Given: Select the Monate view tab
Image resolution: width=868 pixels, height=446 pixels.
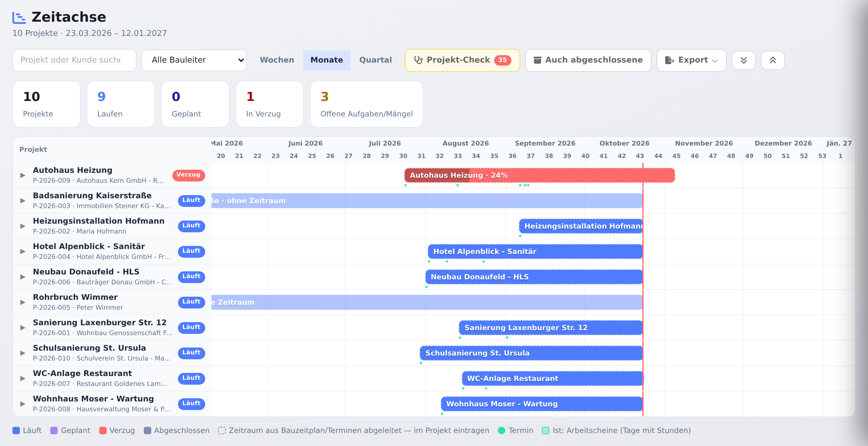Looking at the screenshot, I should tap(326, 60).
